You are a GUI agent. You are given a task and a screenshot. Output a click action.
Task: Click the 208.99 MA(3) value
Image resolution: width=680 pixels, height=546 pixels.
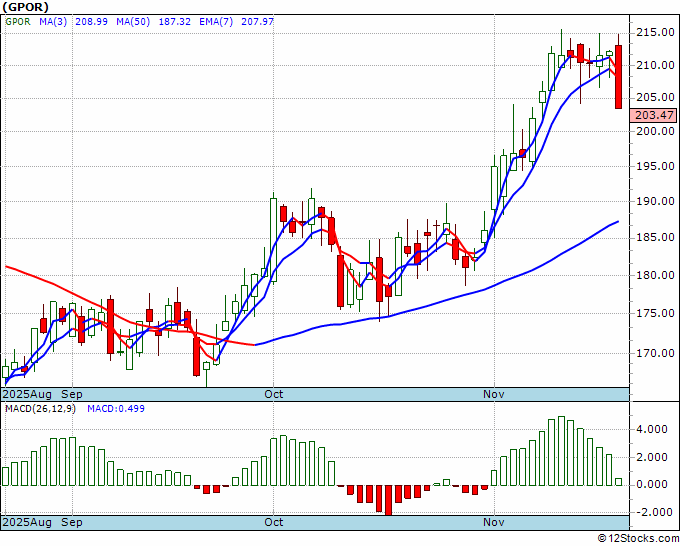point(92,21)
